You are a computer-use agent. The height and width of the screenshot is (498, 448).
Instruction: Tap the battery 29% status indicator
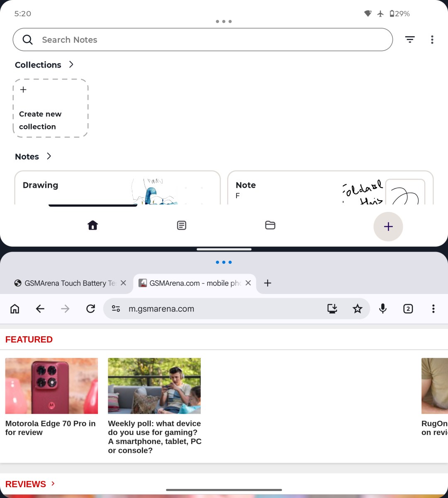pyautogui.click(x=399, y=14)
